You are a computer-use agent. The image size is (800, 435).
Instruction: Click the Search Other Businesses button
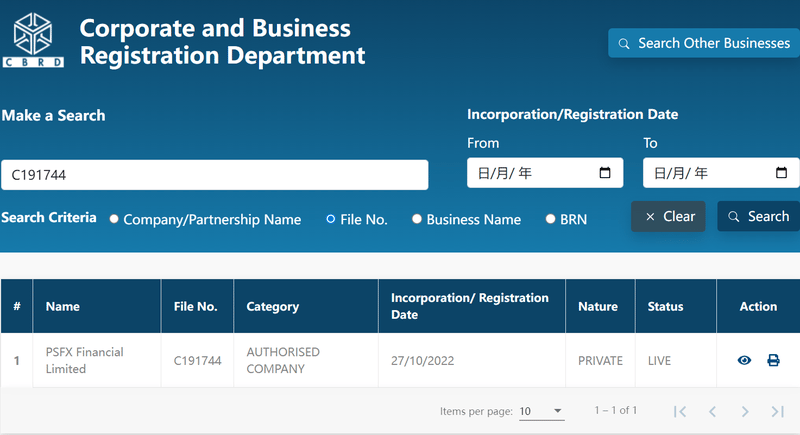click(704, 43)
